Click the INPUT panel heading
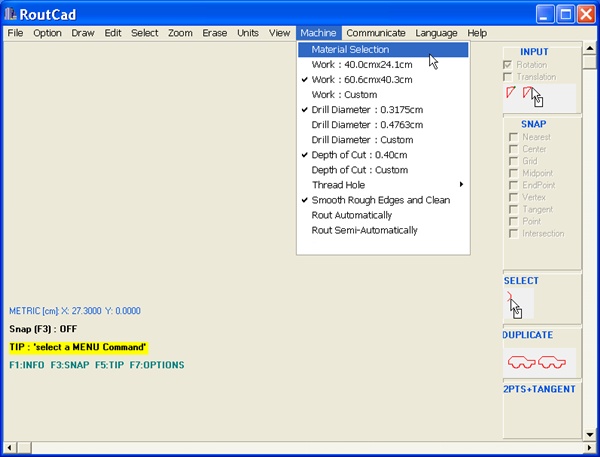 tap(534, 52)
